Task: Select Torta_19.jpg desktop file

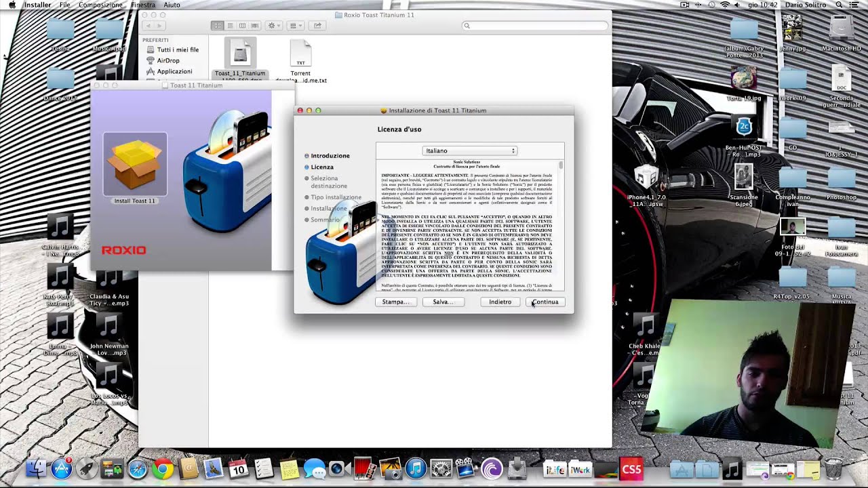Action: point(744,83)
